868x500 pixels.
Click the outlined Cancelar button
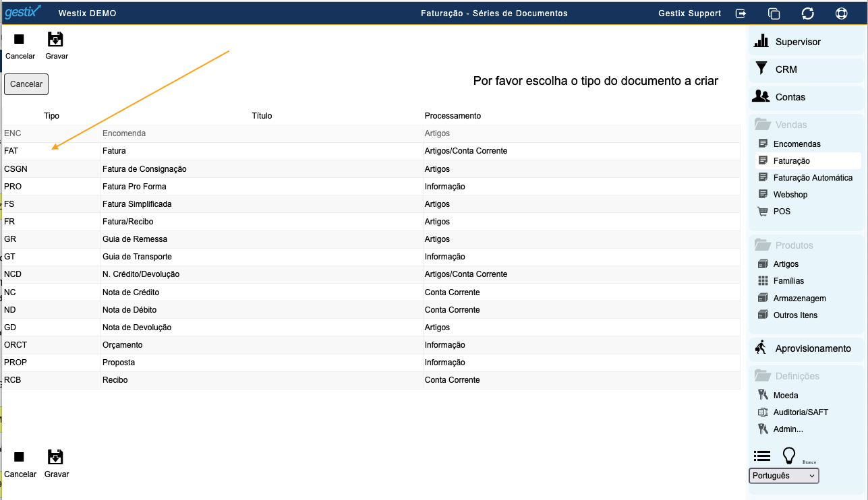pyautogui.click(x=26, y=84)
